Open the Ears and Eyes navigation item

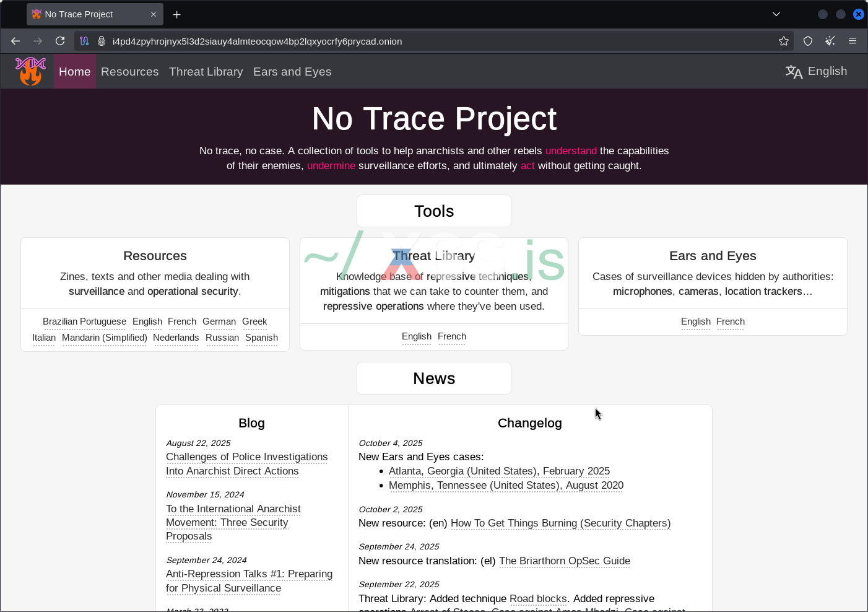coord(292,72)
